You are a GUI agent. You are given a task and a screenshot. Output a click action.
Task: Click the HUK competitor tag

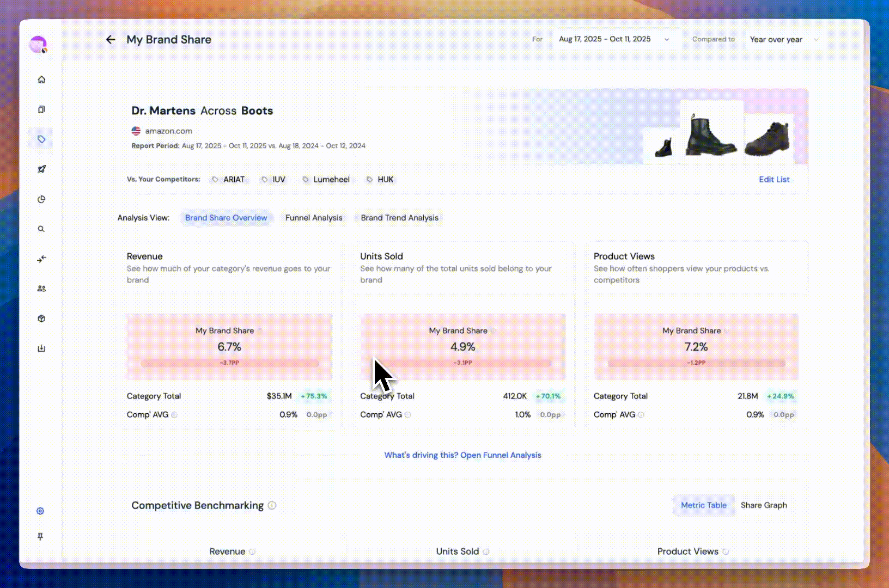380,180
